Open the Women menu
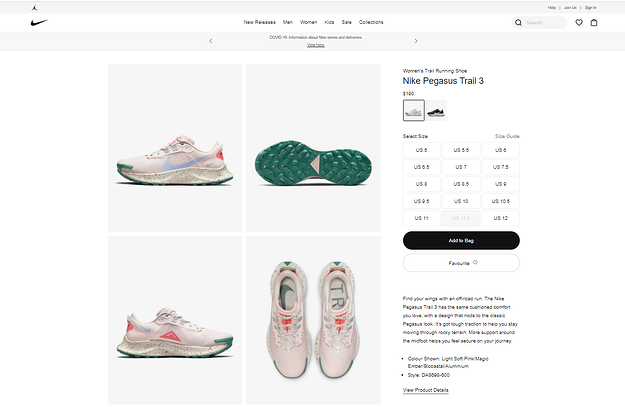This screenshot has width=625, height=407. 309,22
